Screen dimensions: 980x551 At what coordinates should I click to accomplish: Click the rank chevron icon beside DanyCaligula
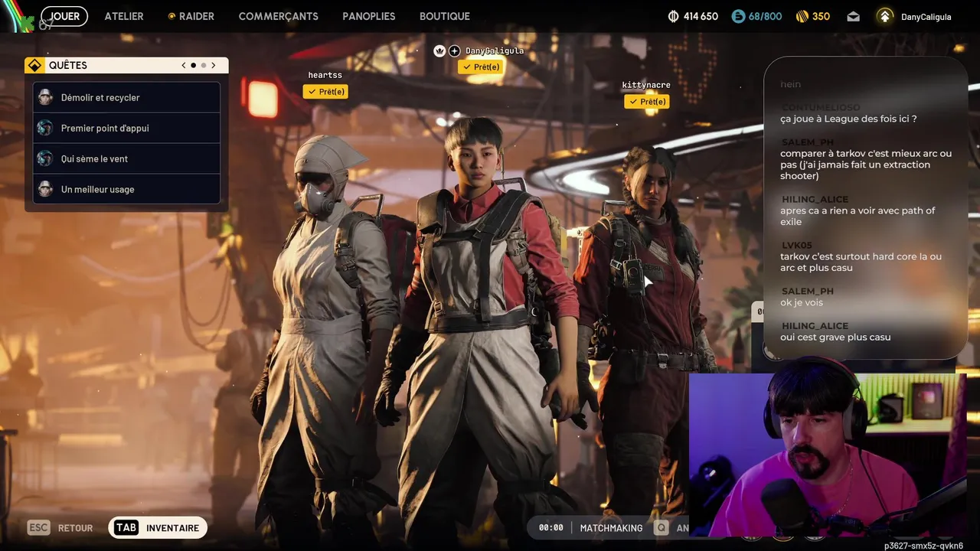(885, 16)
